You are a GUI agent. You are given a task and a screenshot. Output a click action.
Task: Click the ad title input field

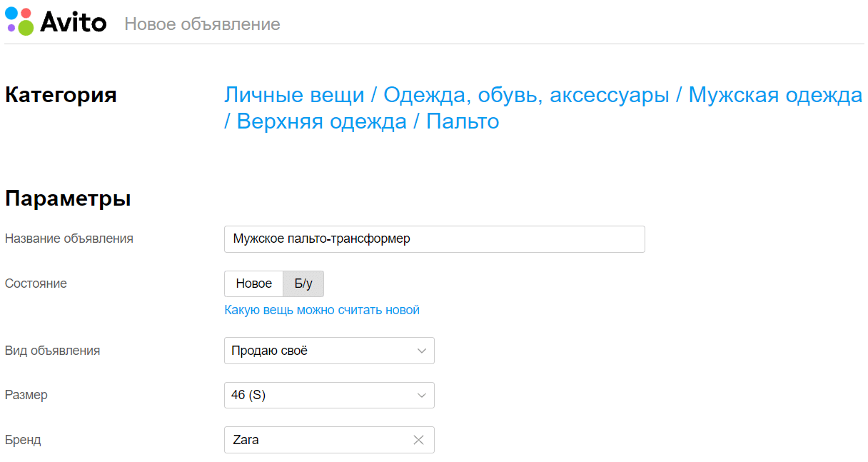click(434, 239)
